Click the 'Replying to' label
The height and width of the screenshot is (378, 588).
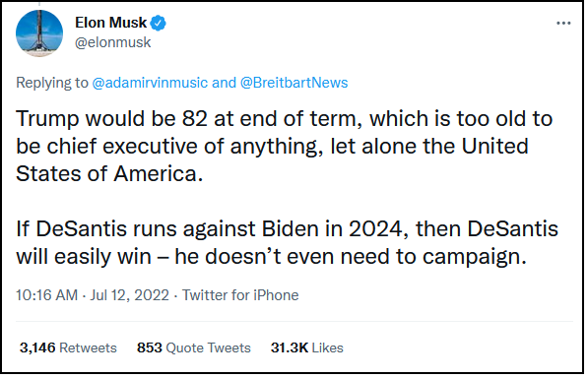[52, 83]
